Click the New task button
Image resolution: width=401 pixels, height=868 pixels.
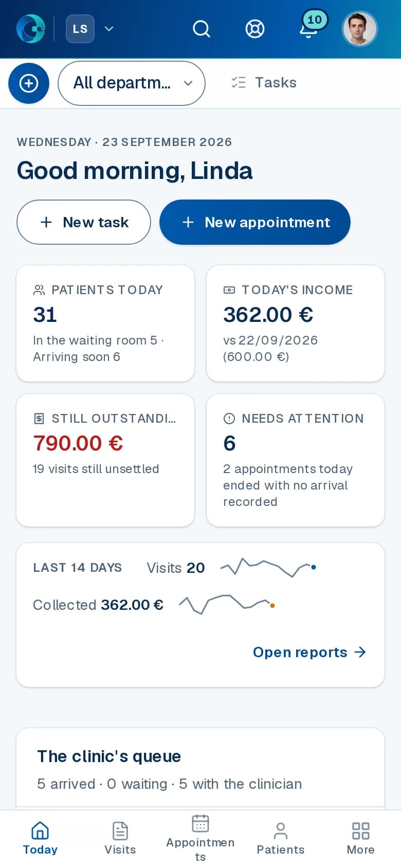[84, 222]
